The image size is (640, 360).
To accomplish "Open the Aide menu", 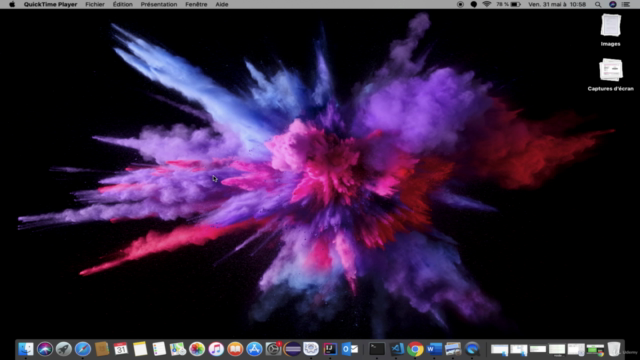I will tap(222, 4).
